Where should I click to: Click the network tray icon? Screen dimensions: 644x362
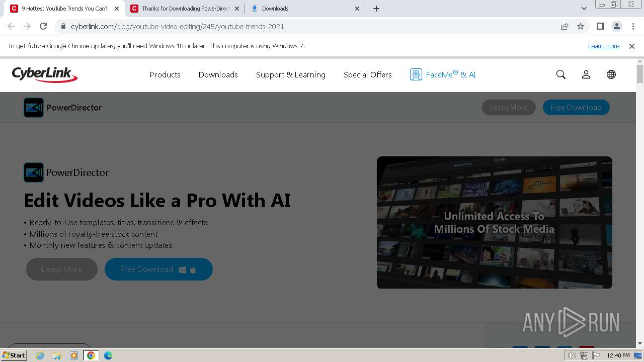tap(584, 355)
